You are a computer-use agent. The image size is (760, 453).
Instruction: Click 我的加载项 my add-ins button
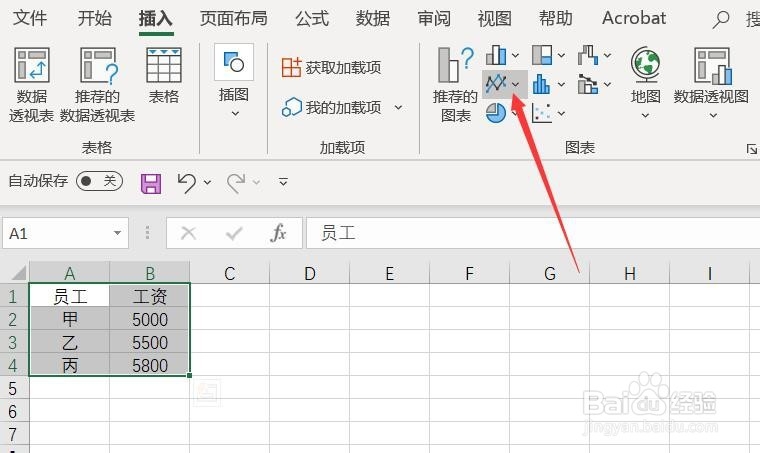[x=332, y=107]
